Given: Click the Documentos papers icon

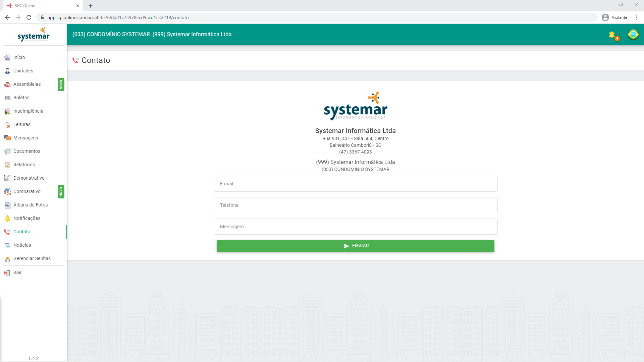Looking at the screenshot, I should click(x=7, y=152).
